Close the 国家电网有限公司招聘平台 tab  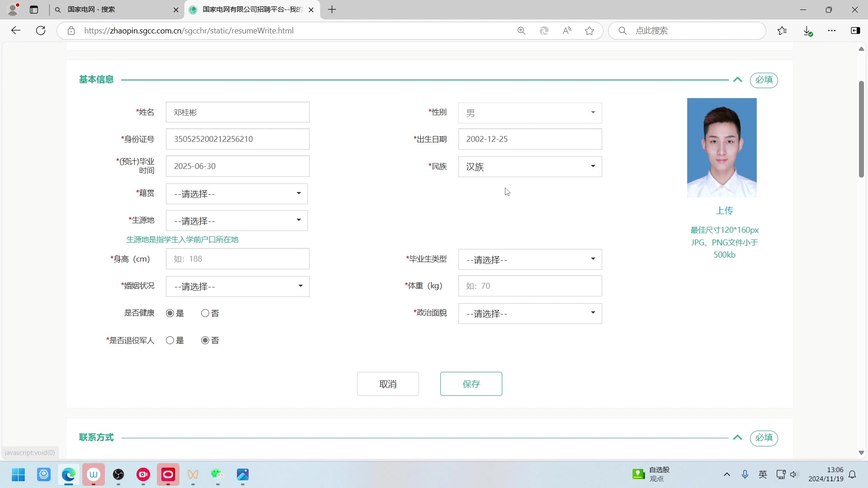(x=311, y=9)
